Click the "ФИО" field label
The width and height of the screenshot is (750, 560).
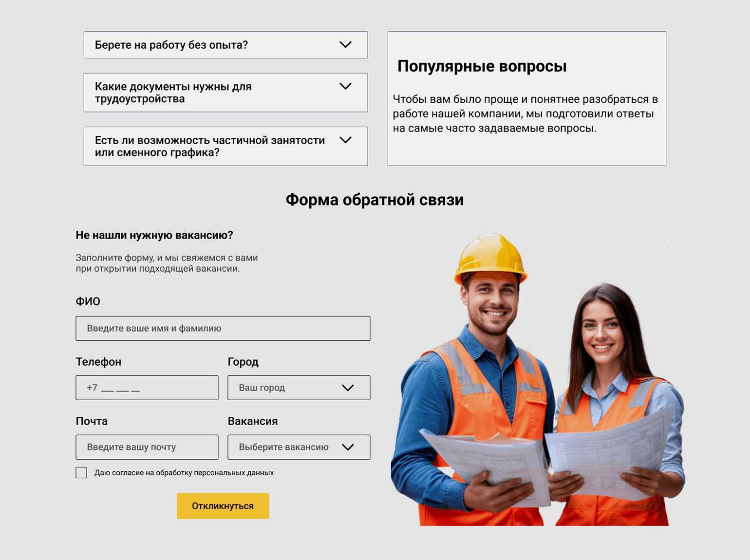pos(88,301)
